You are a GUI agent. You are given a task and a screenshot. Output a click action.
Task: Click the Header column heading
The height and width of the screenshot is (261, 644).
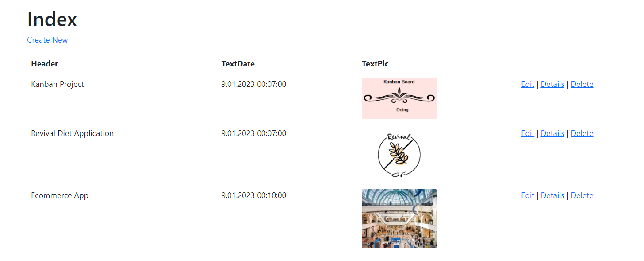point(45,64)
